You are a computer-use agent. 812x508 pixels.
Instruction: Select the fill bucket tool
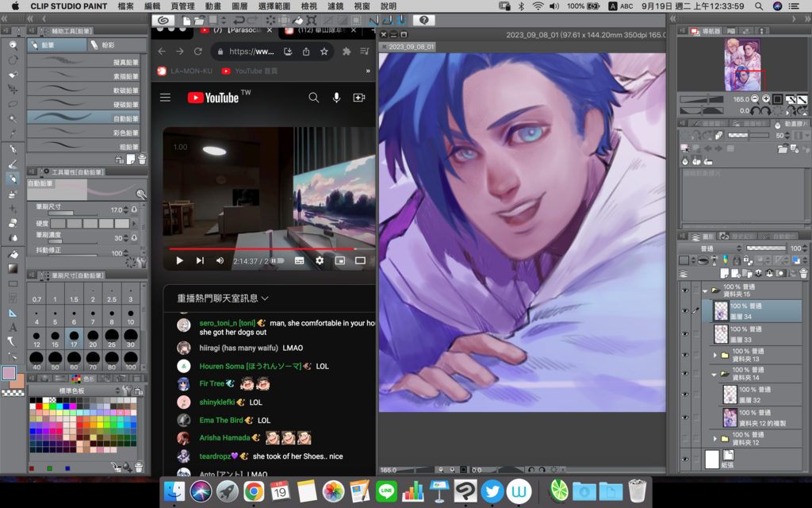[13, 254]
